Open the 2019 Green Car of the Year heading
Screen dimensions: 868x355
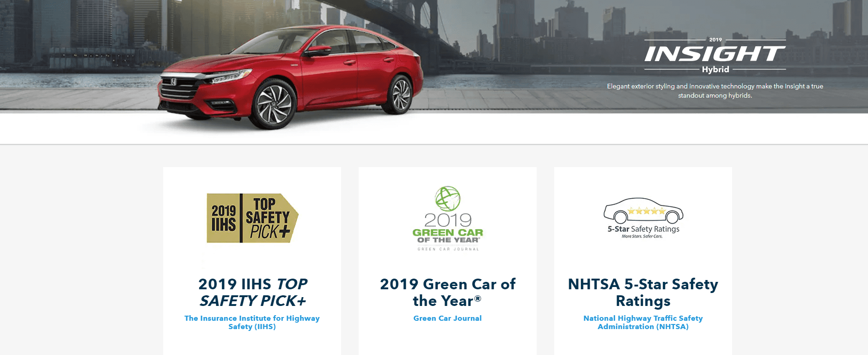[447, 293]
